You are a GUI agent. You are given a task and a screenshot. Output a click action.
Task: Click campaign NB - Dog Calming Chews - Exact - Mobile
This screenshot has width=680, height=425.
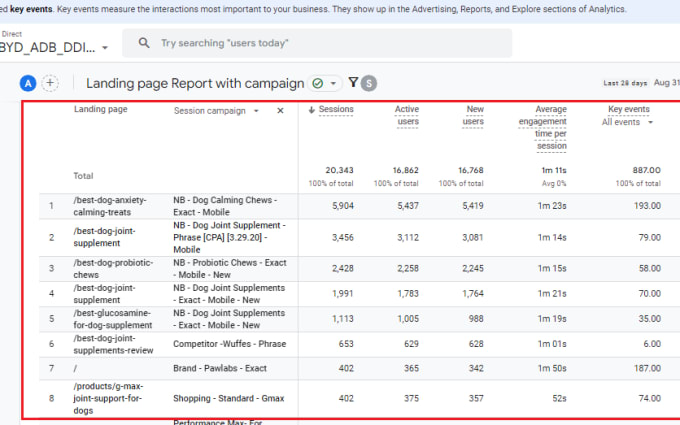[x=225, y=206]
